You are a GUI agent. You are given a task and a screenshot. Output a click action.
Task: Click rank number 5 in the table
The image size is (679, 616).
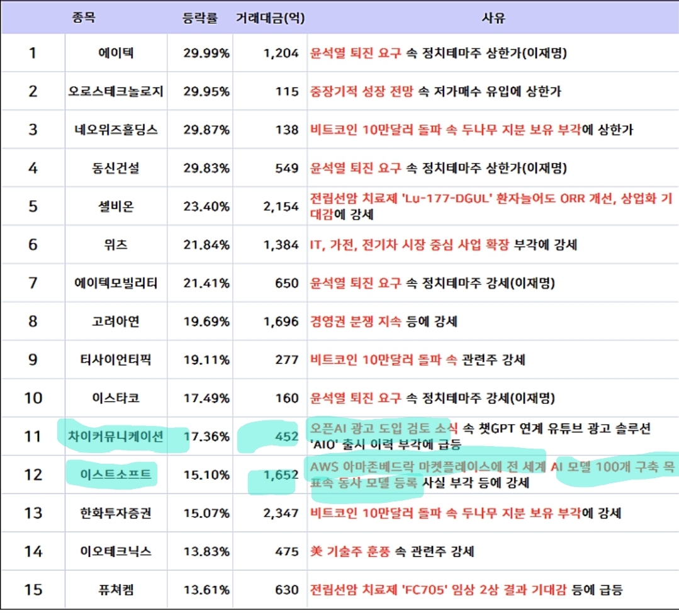33,206
